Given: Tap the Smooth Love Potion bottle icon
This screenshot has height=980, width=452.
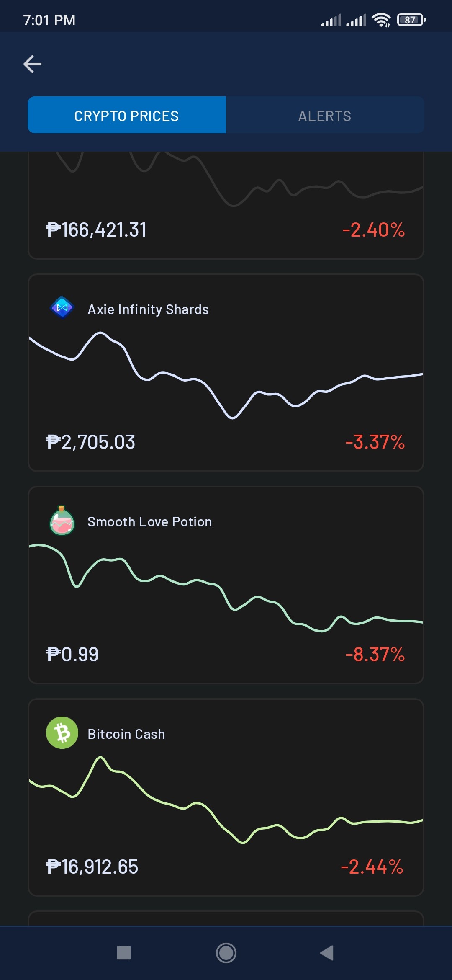Looking at the screenshot, I should point(62,521).
